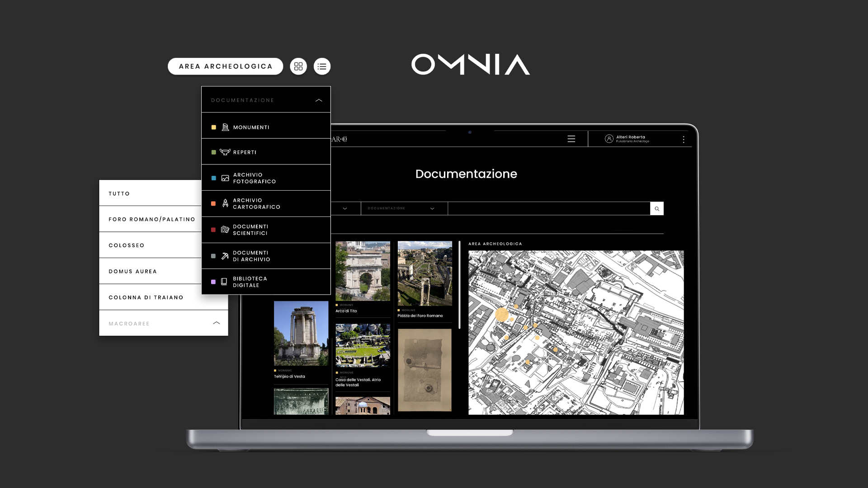The image size is (868, 488).
Task: Open the Tempio di Vesta photo thumbnail
Action: [301, 333]
